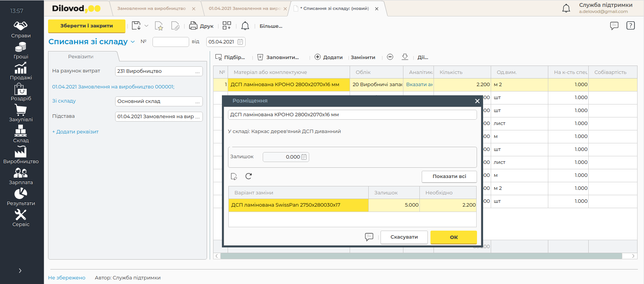Open the Основний склад field selector

(x=198, y=101)
